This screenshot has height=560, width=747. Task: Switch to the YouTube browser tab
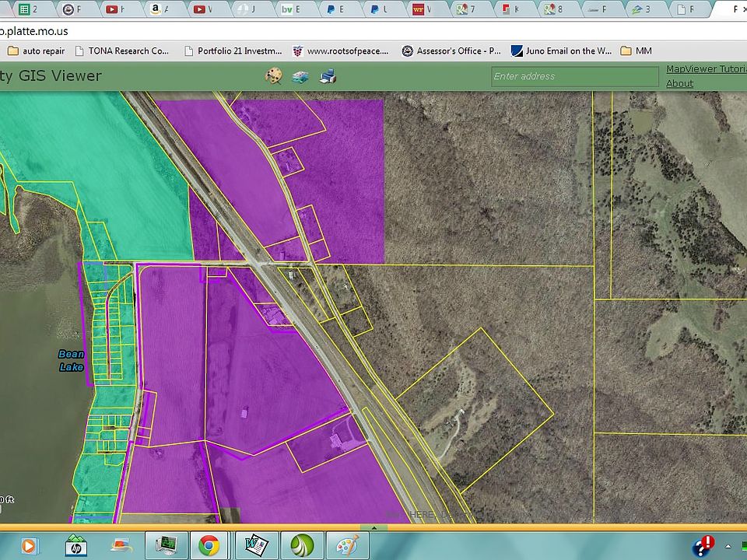tap(117, 9)
